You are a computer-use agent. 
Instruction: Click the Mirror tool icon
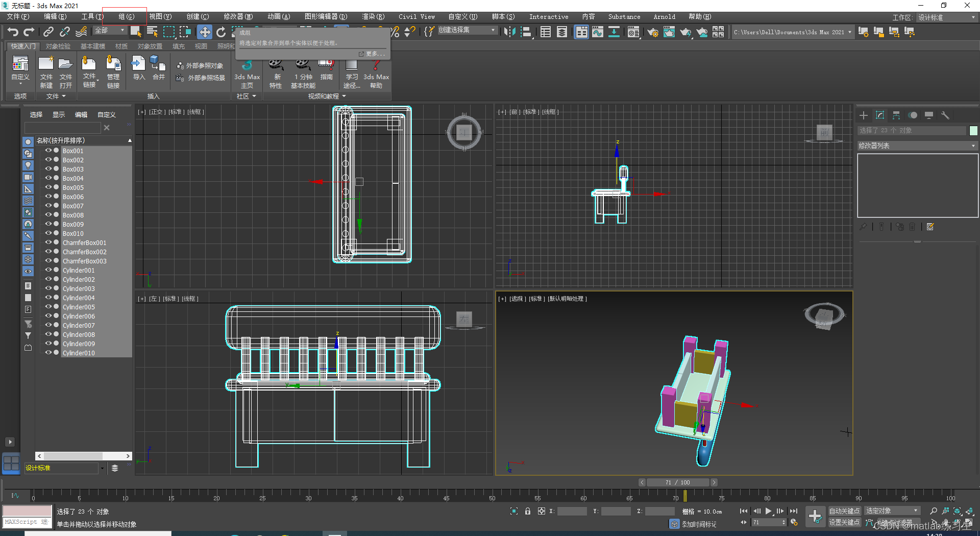(x=509, y=32)
